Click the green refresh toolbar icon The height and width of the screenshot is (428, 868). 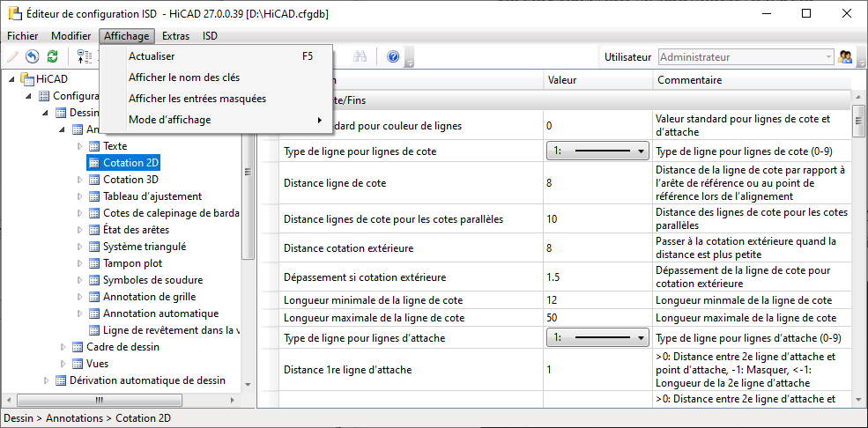pyautogui.click(x=52, y=57)
